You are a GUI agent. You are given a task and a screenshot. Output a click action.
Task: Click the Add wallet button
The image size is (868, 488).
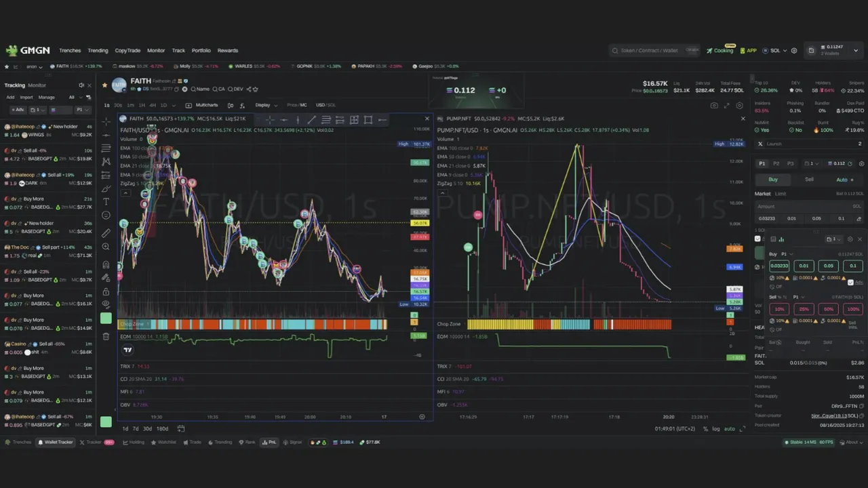[10, 97]
